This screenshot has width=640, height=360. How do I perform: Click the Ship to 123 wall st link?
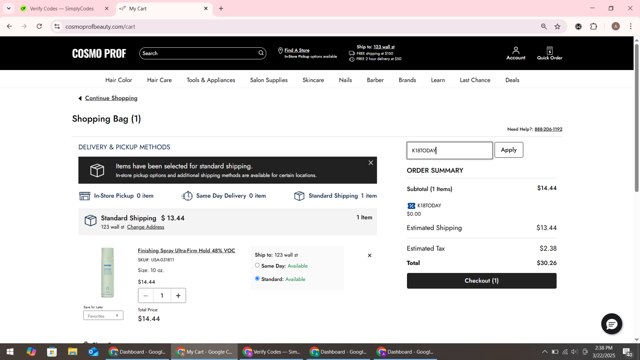click(x=384, y=47)
